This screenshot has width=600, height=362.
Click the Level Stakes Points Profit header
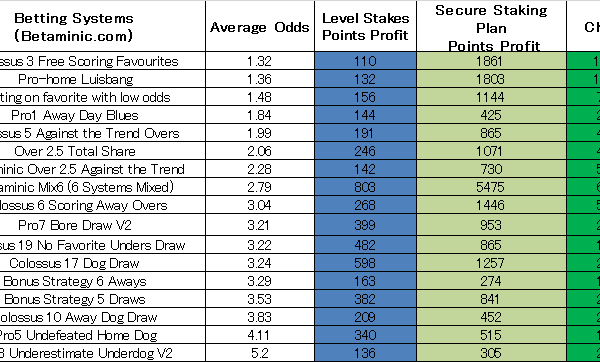tap(365, 26)
